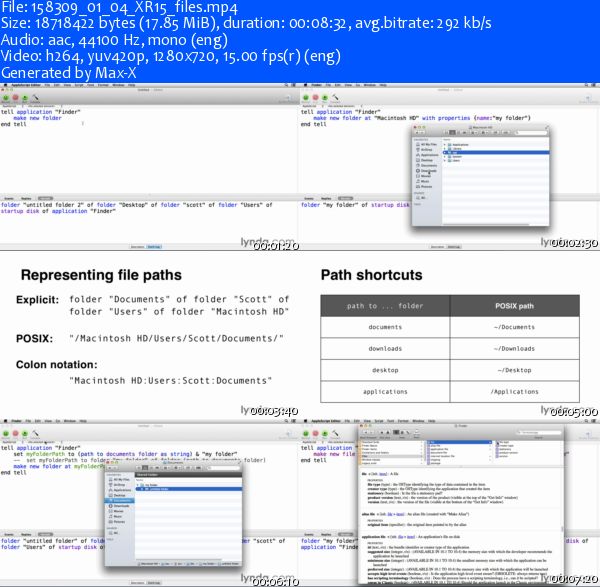
Task: Click "POSIX path" table header
Action: click(x=514, y=306)
